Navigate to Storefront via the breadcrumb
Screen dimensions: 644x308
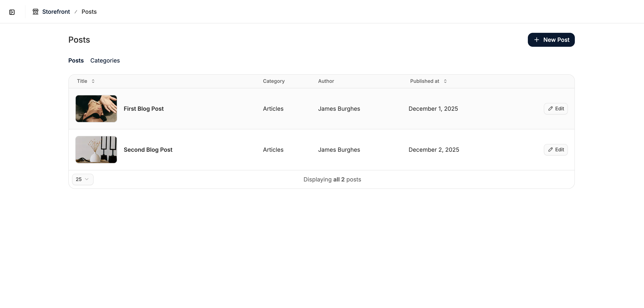coord(56,11)
